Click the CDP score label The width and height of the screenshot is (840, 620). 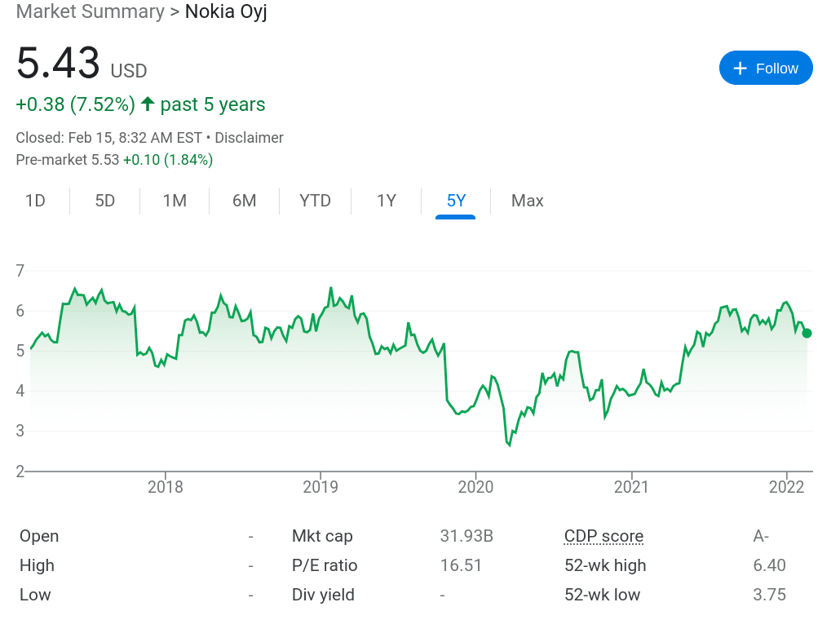(x=603, y=536)
